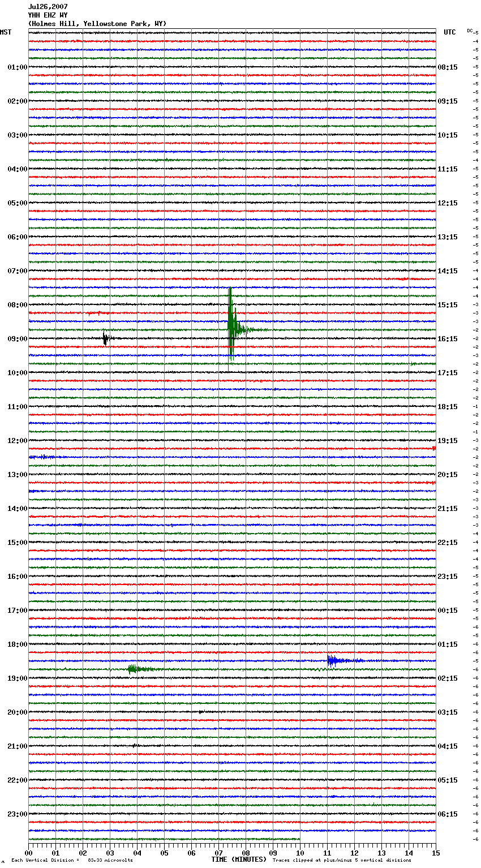Click the 11 minute axis tick label
This screenshot has width=481, height=868.
[x=328, y=853]
